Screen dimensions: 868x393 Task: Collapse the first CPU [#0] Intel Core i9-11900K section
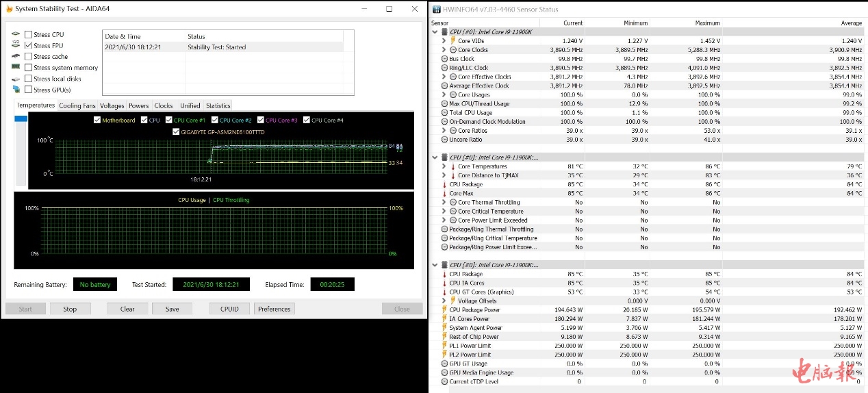point(435,31)
